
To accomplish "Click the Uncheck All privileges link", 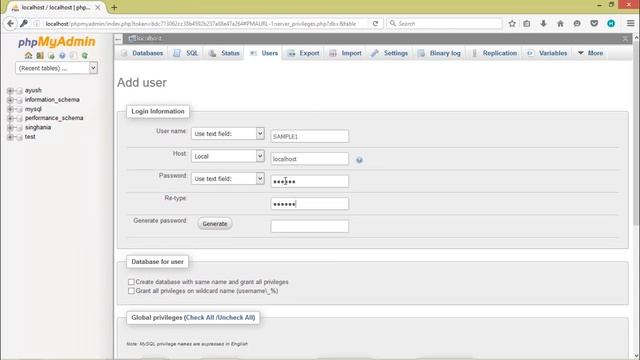I will (236, 318).
